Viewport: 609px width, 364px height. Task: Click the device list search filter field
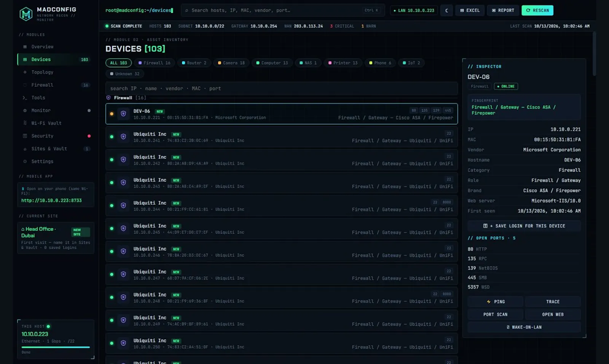[282, 89]
